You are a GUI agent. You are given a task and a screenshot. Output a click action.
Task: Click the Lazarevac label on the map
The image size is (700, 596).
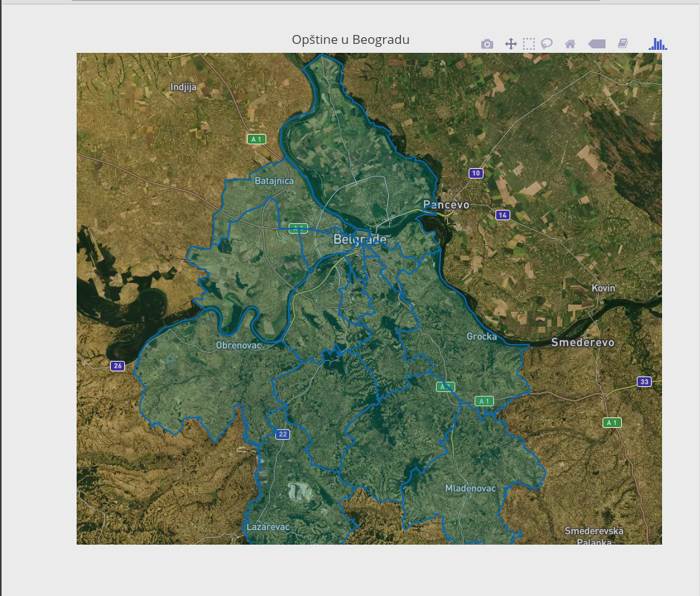click(268, 527)
